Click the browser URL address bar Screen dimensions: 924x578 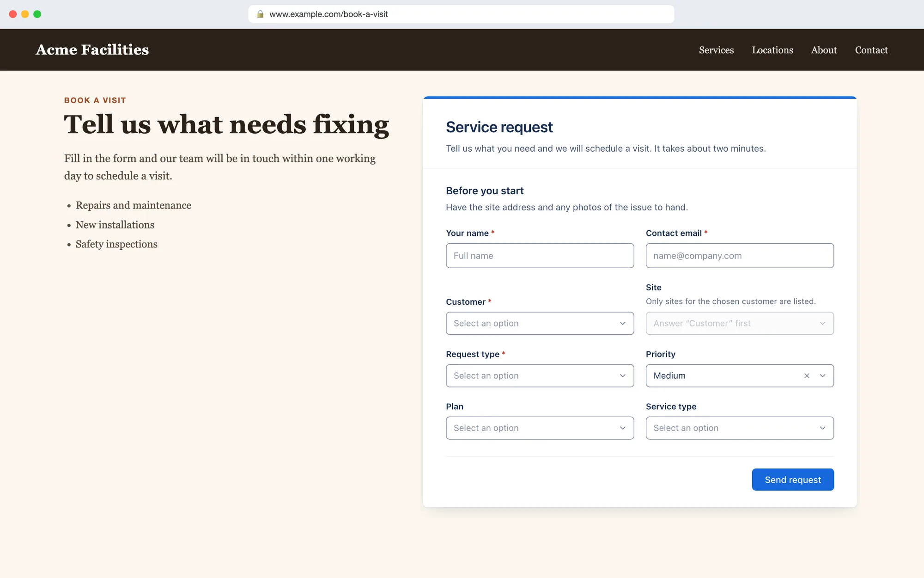pyautogui.click(x=461, y=14)
